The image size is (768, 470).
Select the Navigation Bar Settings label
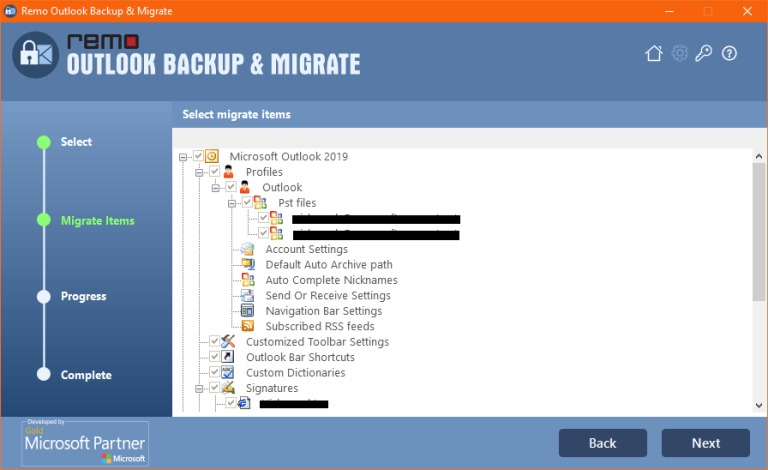pyautogui.click(x=323, y=311)
